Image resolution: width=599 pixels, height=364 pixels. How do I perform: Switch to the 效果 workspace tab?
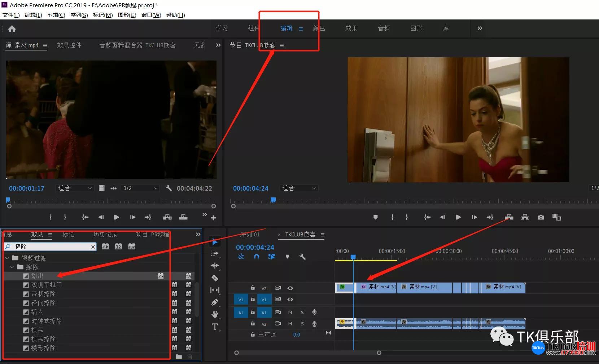[351, 28]
